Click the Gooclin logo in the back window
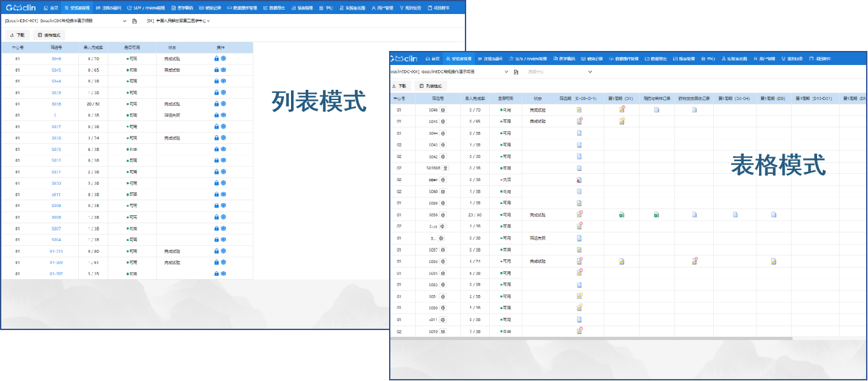 (x=20, y=8)
